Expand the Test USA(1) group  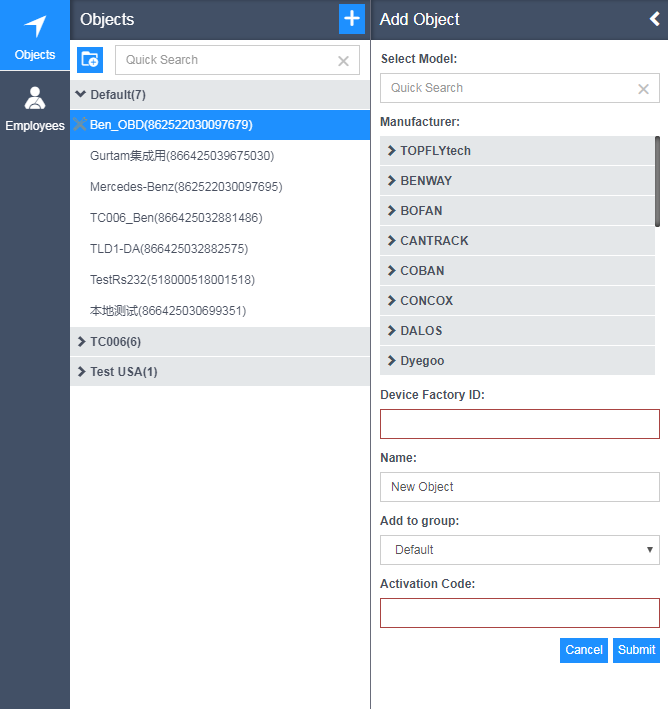(220, 372)
